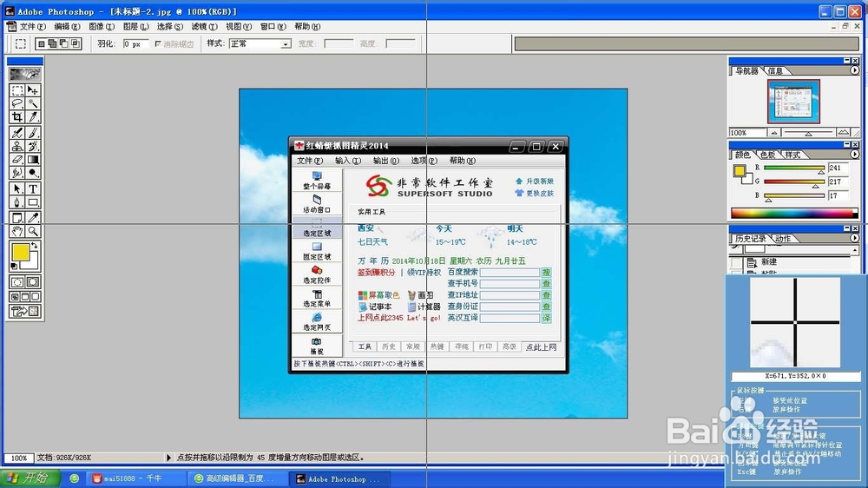
Task: Open the 文件 menu in Photoshop
Action: [x=33, y=27]
